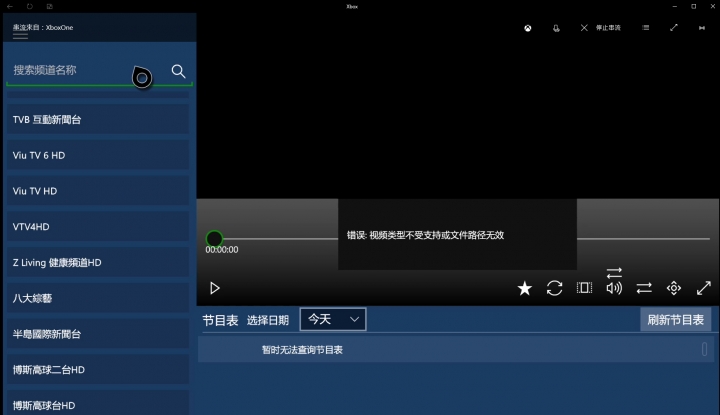Add channel to favorites with star icon
The image size is (720, 415).
(x=524, y=288)
